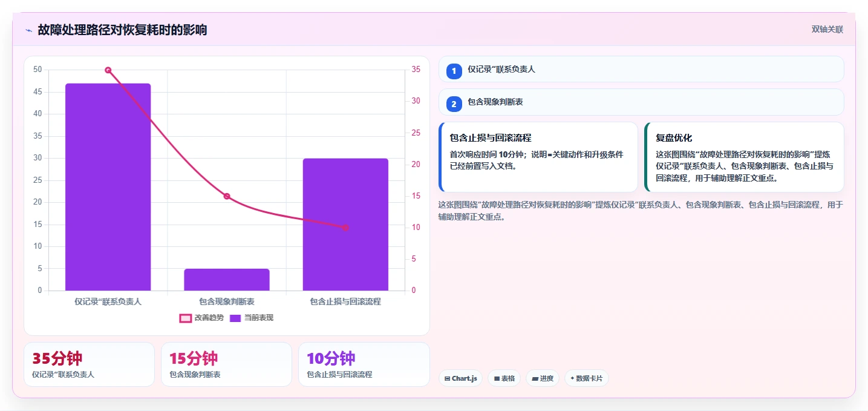Click the 15分钟 stat card
868x411 pixels.
pos(226,364)
